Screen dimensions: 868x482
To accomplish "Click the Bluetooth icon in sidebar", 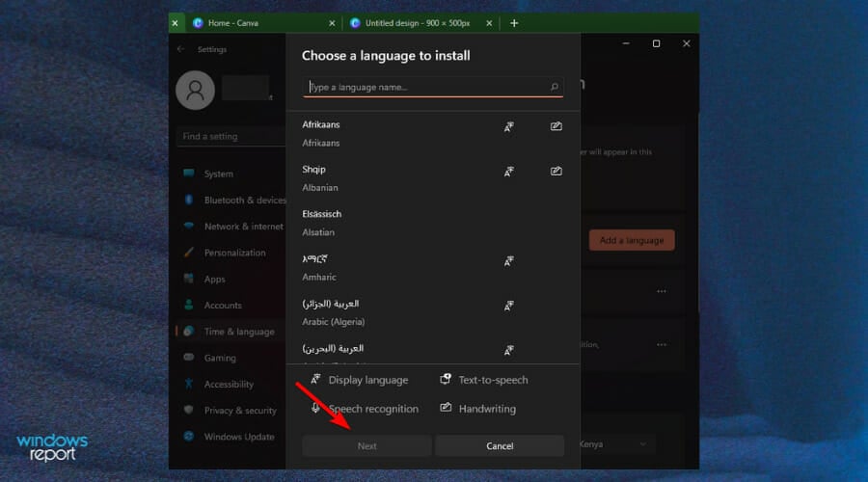I will coord(189,200).
